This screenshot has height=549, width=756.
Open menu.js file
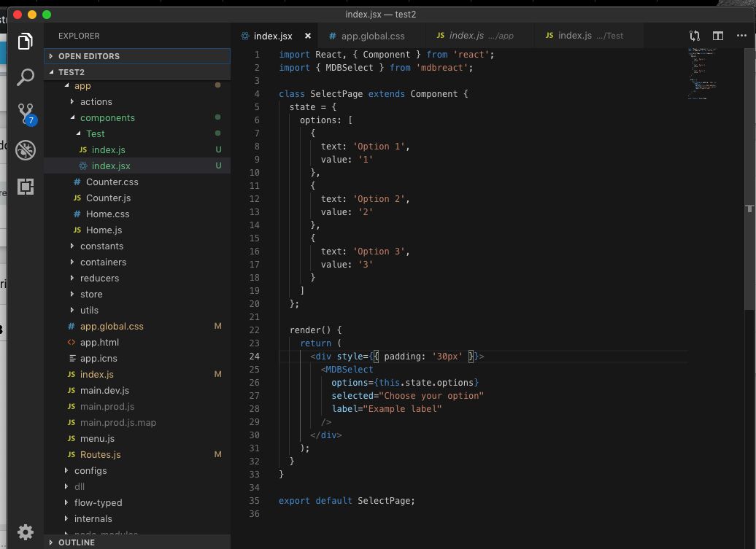point(137,439)
